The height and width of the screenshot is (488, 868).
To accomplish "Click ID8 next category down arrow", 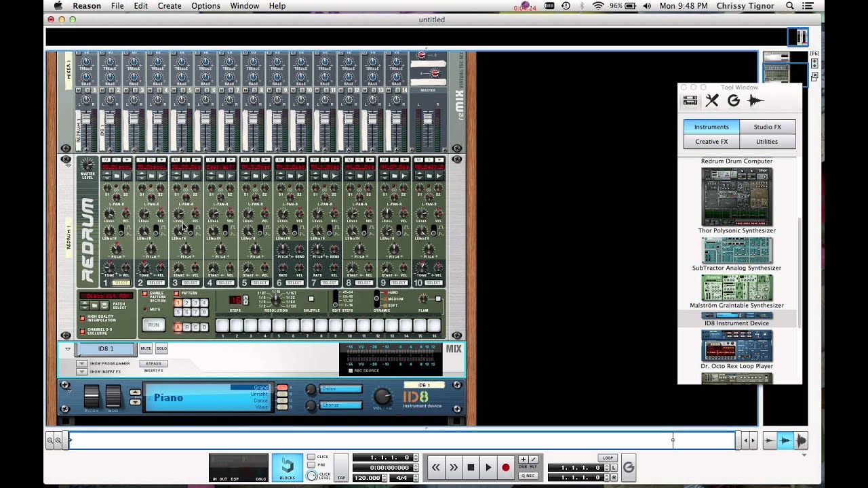I will (x=135, y=402).
